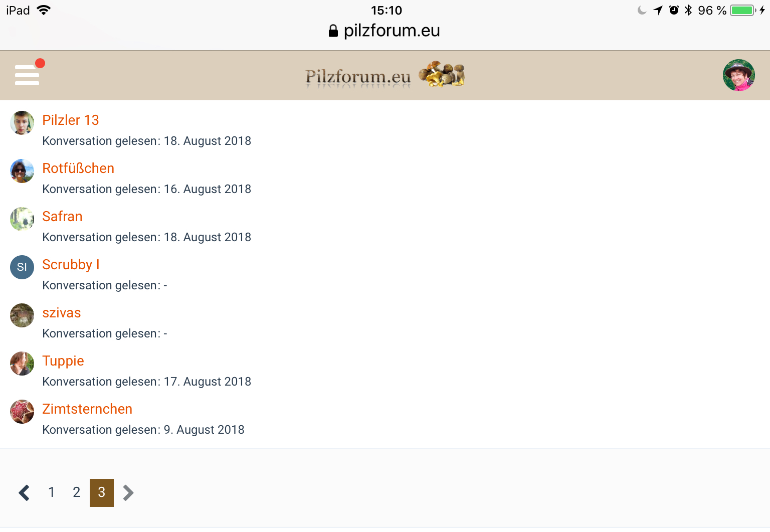The height and width of the screenshot is (532, 770).
Task: Open Zimtsternchen's avatar picture
Action: click(22, 412)
